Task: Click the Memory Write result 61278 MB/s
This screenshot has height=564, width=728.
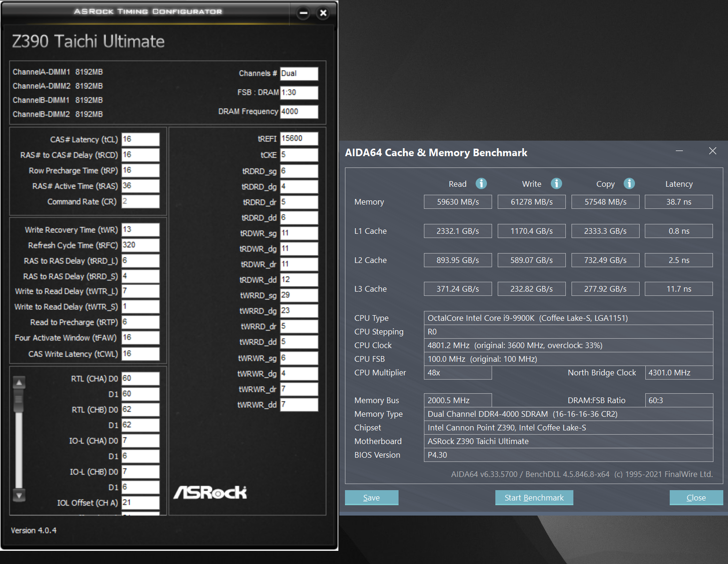Action: (532, 202)
